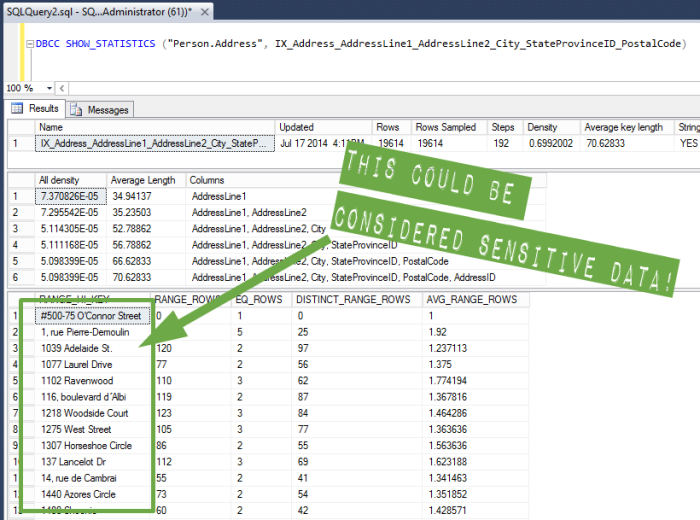
Task: Select the 1, rue Pierre-Demoulin cell
Action: [92, 332]
